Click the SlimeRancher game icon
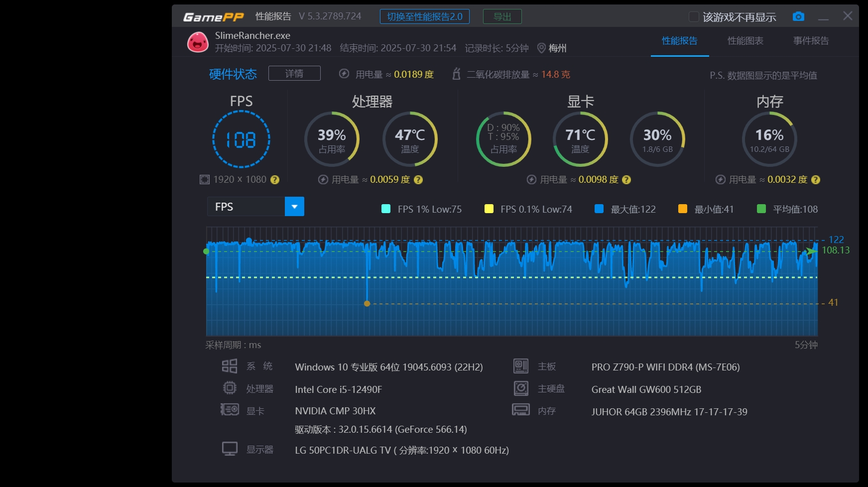The image size is (868, 487). [x=198, y=42]
